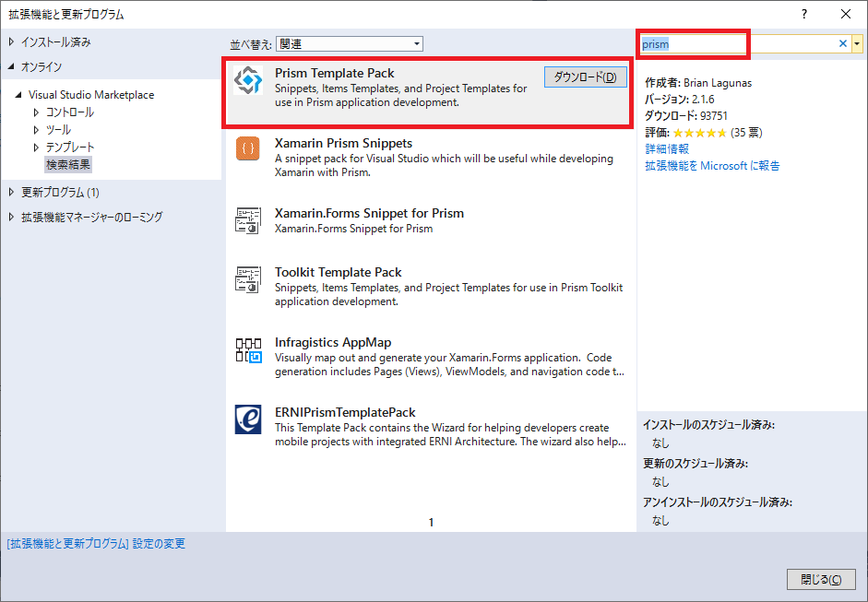The width and height of the screenshot is (868, 602).
Task: Open the 並べ替え sort dropdown
Action: [350, 43]
